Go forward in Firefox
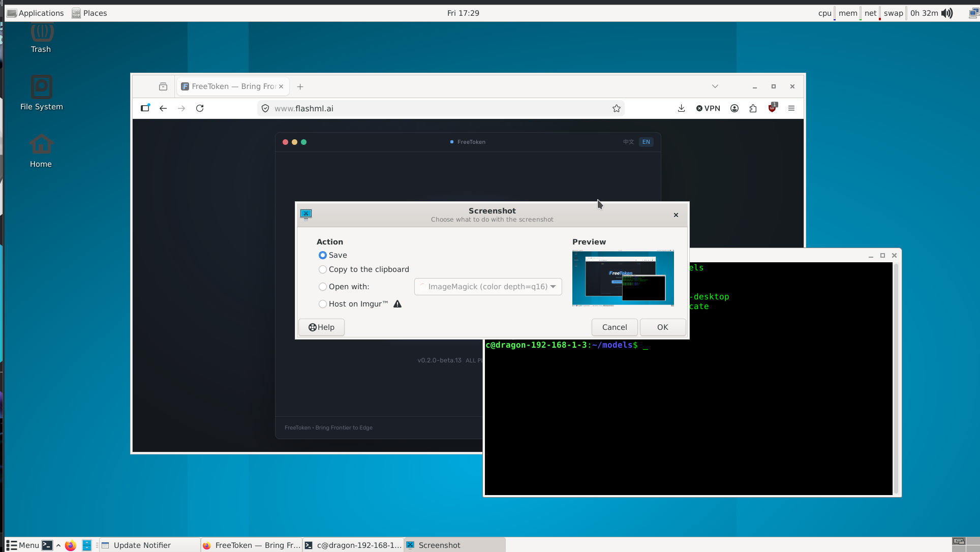The height and width of the screenshot is (552, 980). [181, 108]
